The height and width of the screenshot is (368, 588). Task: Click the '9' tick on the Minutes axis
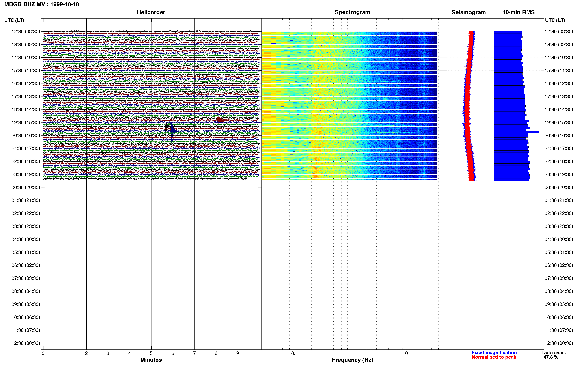pos(238,353)
